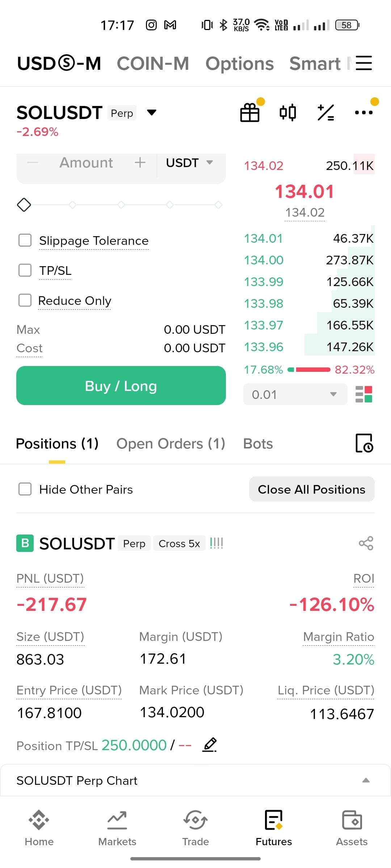The width and height of the screenshot is (391, 868).
Task: Check Hide Other Pairs
Action: [25, 489]
